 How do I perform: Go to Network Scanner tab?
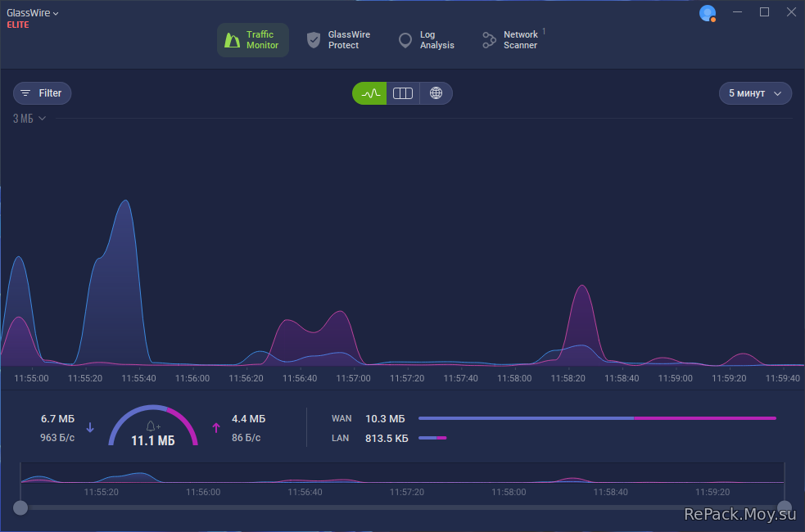[x=513, y=40]
